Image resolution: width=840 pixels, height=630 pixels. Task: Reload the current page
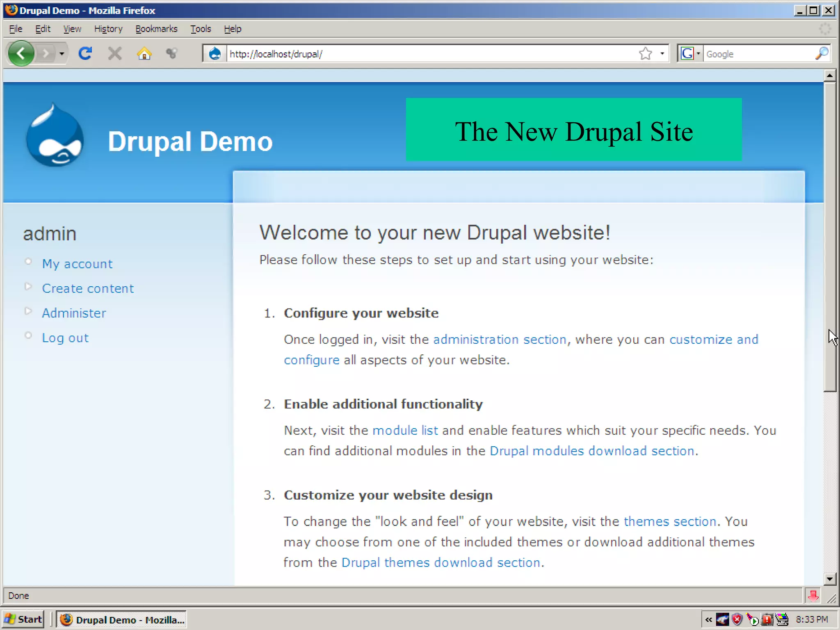click(x=85, y=53)
